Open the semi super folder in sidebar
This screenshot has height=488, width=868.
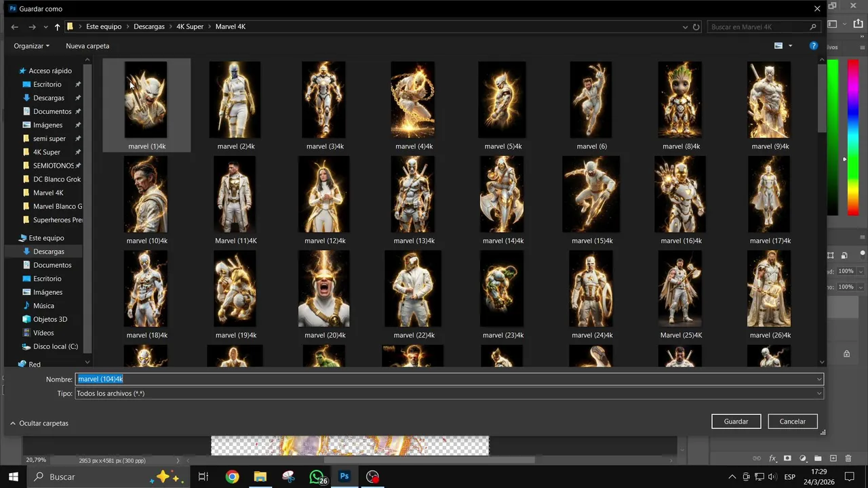[x=50, y=138]
